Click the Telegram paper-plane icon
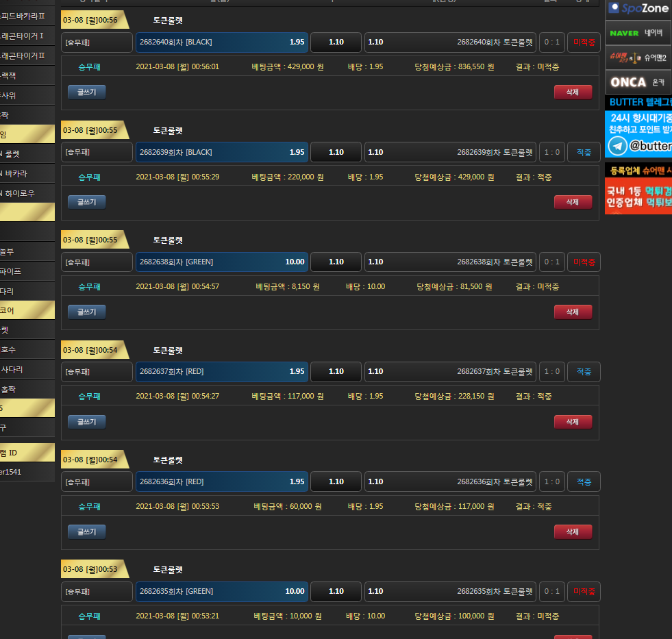 coord(617,146)
